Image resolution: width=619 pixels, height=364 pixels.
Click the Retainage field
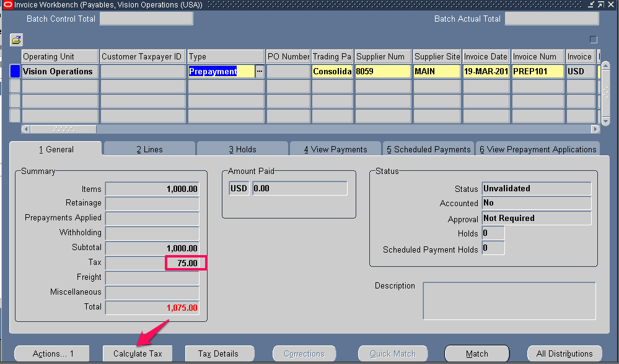click(x=152, y=204)
